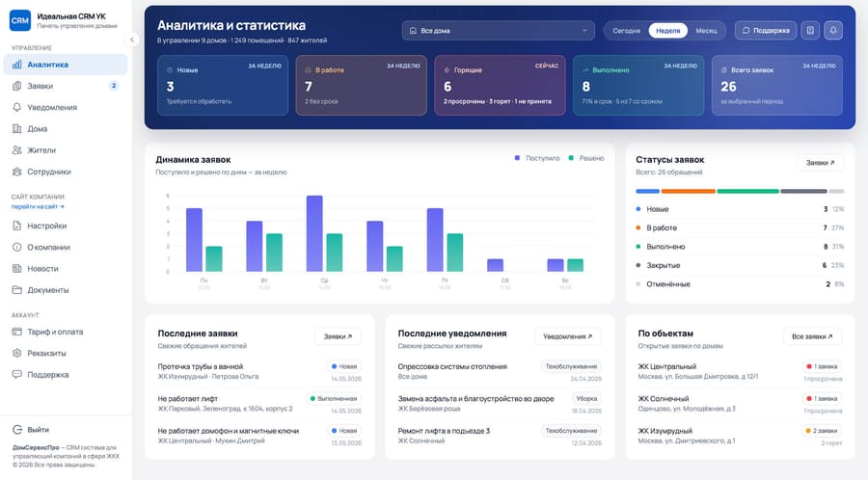Click the Документы folder icon
This screenshot has width=868, height=480.
(17, 290)
